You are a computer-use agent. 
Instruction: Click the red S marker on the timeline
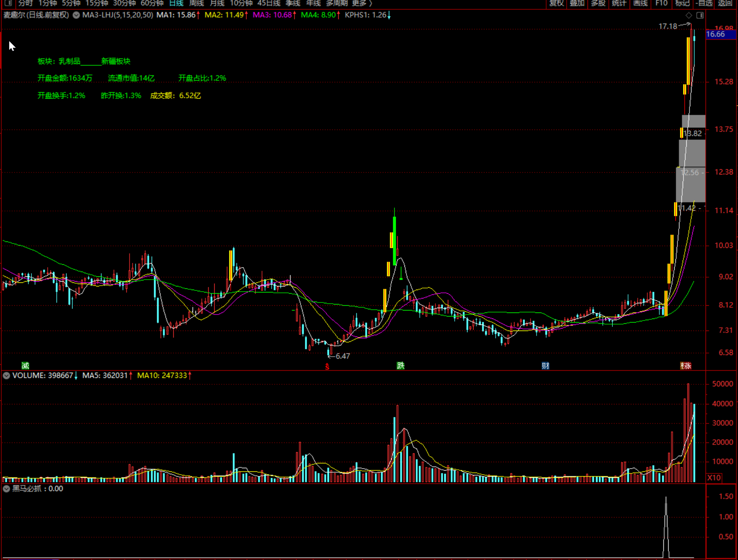click(x=327, y=367)
